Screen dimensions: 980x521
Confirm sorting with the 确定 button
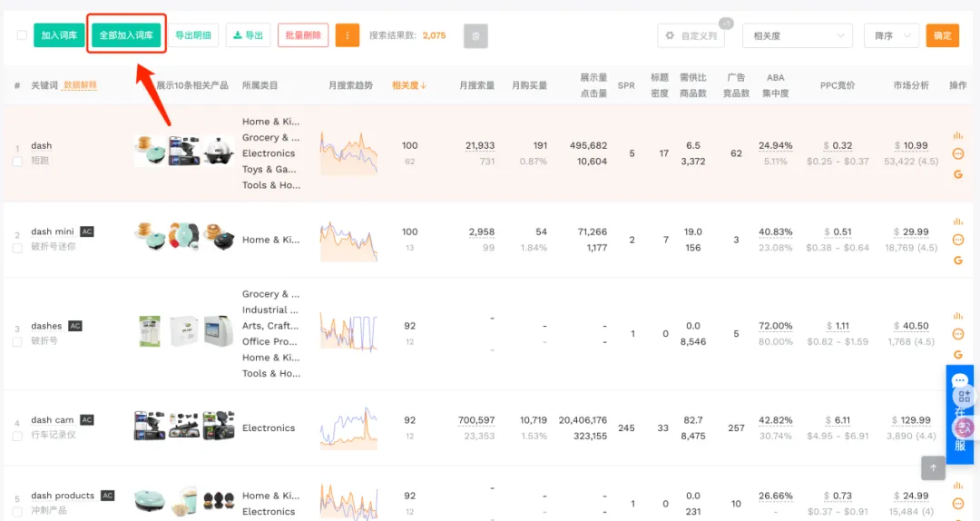[943, 35]
